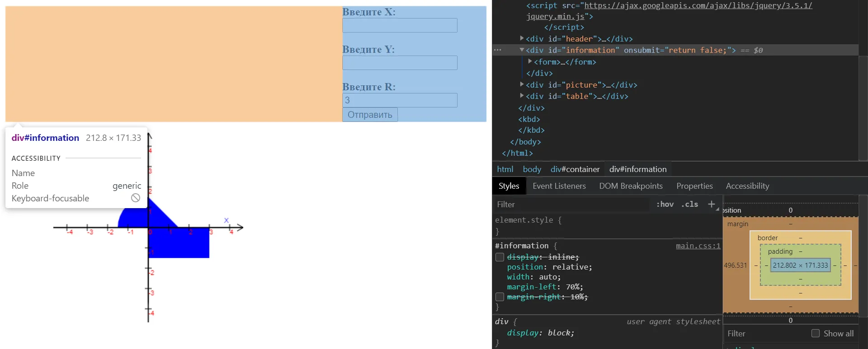Select body in the breadcrumb bar
868x349 pixels.
(532, 169)
